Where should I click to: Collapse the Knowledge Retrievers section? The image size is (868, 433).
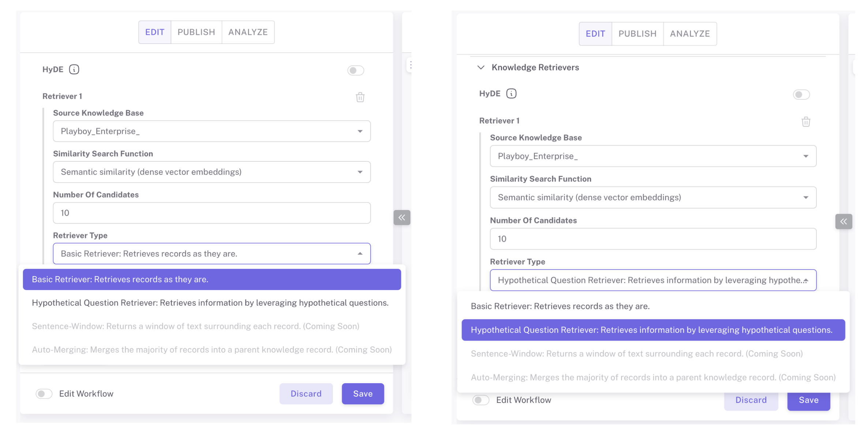point(481,67)
